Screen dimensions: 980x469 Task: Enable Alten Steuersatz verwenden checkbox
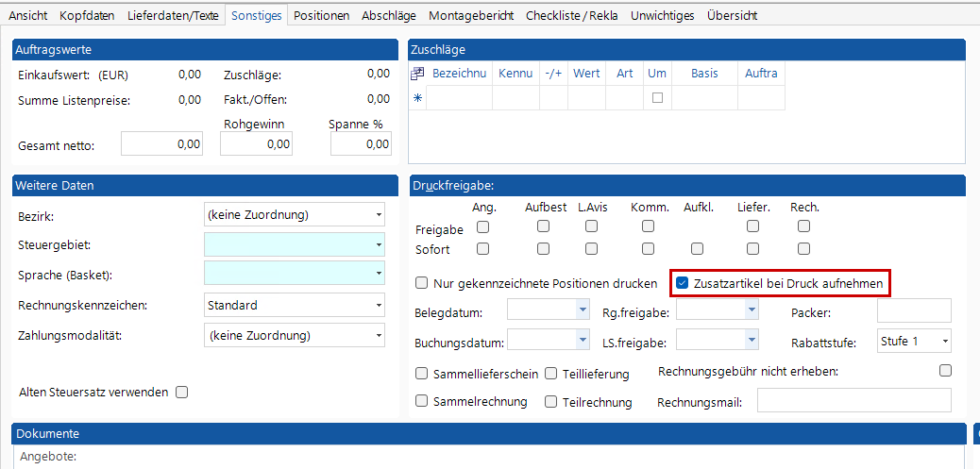coord(181,392)
